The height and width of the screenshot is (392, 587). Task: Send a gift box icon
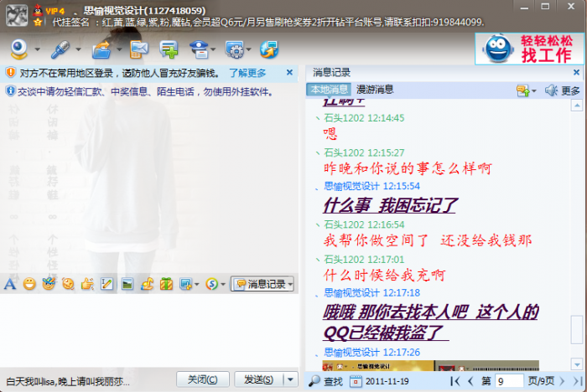166,284
